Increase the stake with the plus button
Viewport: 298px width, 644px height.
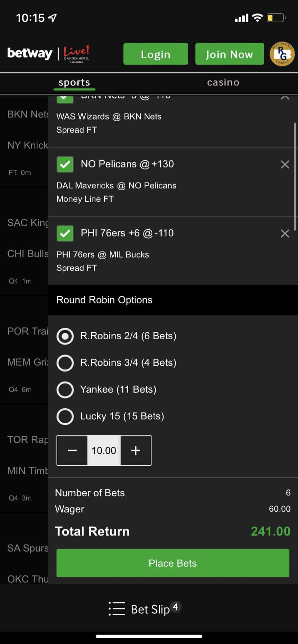136,450
